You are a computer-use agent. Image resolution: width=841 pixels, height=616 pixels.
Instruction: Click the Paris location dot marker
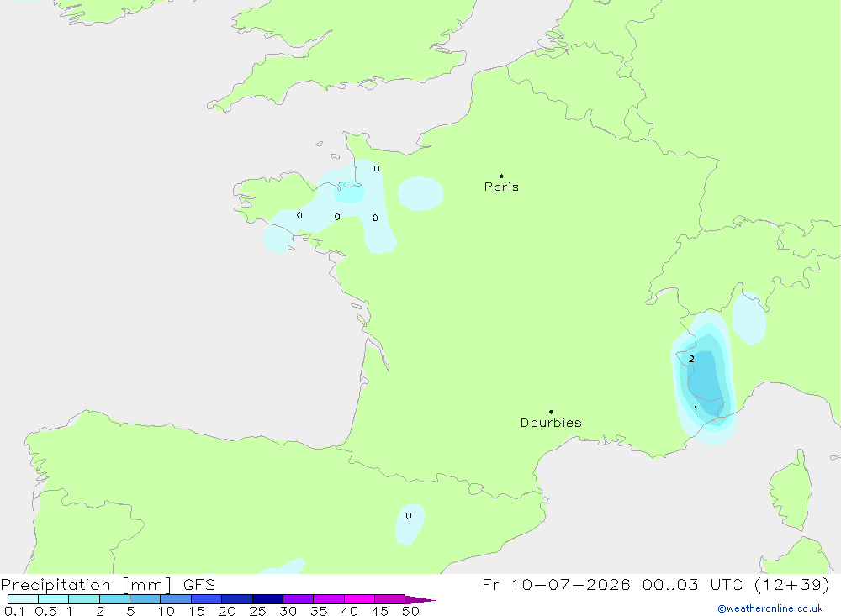point(501,176)
